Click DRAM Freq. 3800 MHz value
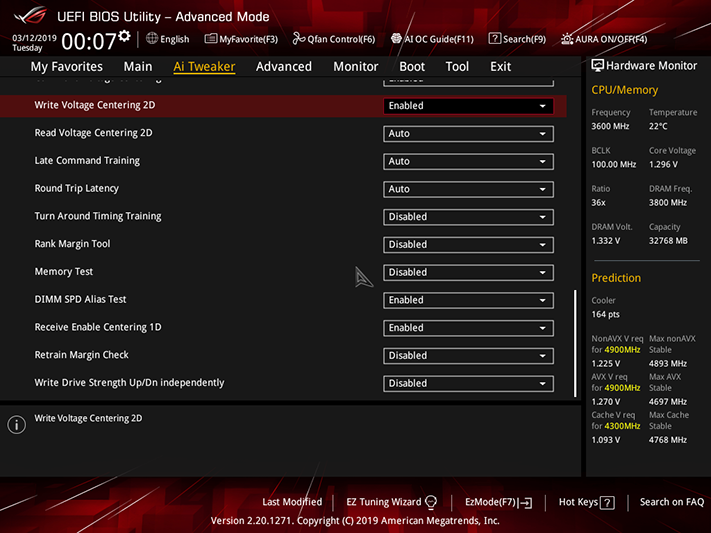 (x=668, y=203)
